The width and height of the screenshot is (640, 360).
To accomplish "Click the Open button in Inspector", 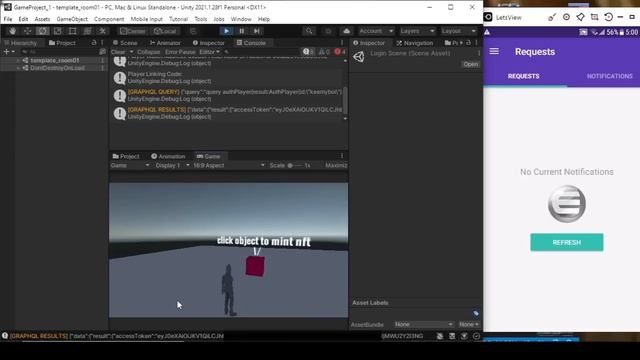I will 470,64.
